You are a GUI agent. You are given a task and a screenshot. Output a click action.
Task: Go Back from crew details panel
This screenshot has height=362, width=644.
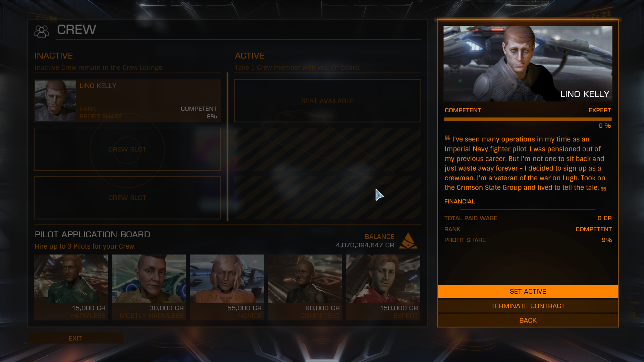click(x=528, y=320)
